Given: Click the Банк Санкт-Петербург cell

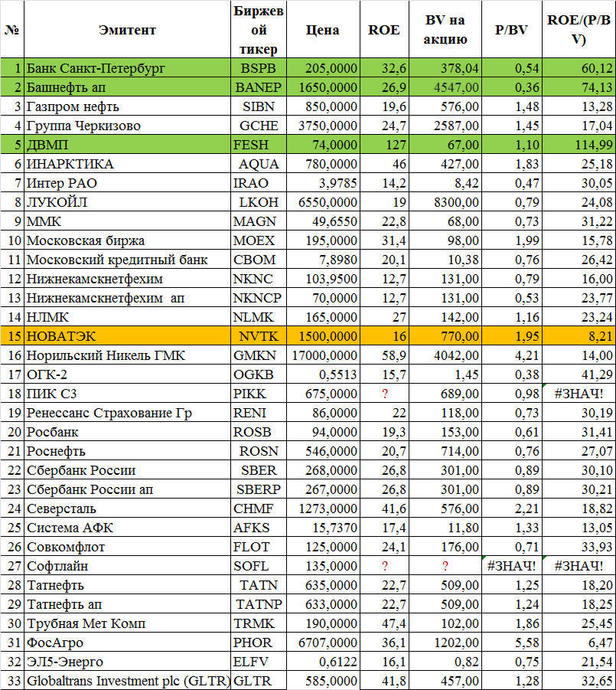Looking at the screenshot, I should 127,68.
